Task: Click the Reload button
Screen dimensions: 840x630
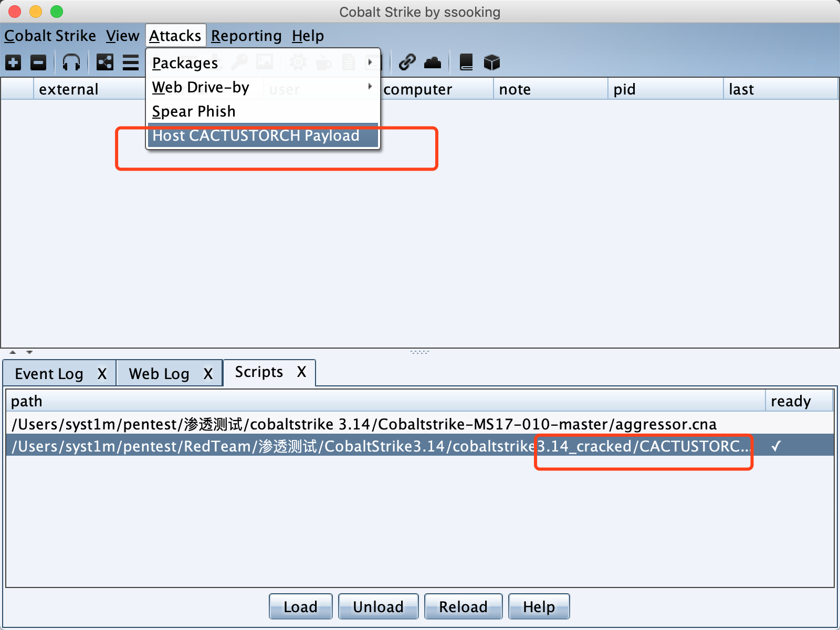Action: click(x=463, y=607)
